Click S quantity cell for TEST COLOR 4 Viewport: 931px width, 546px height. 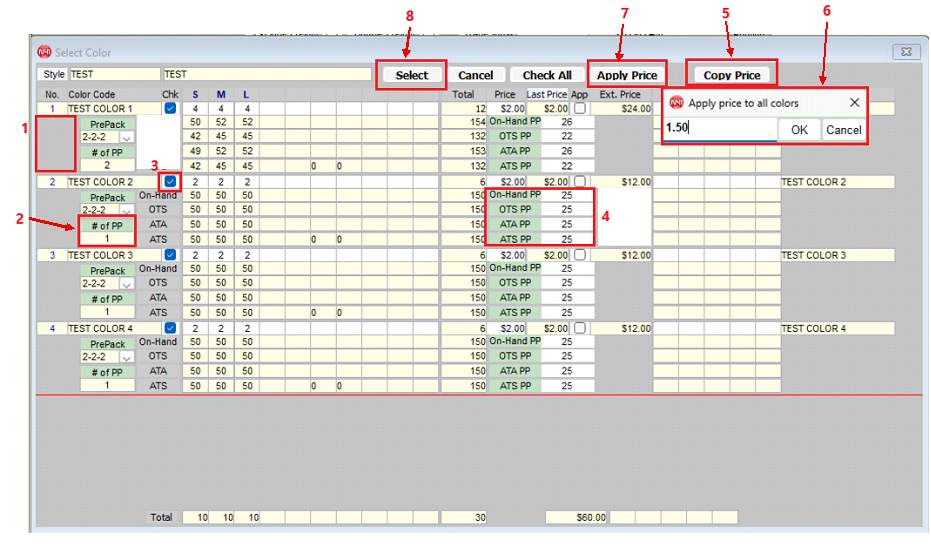(x=195, y=328)
